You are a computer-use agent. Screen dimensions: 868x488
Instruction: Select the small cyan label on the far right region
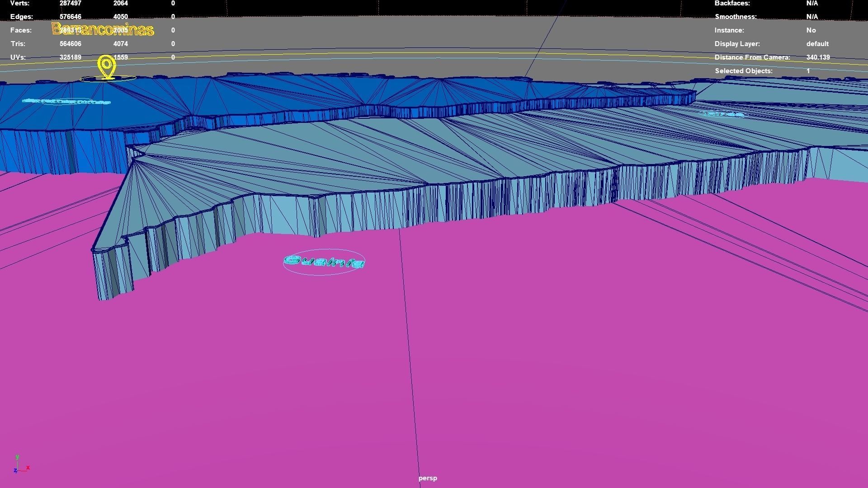click(x=722, y=114)
